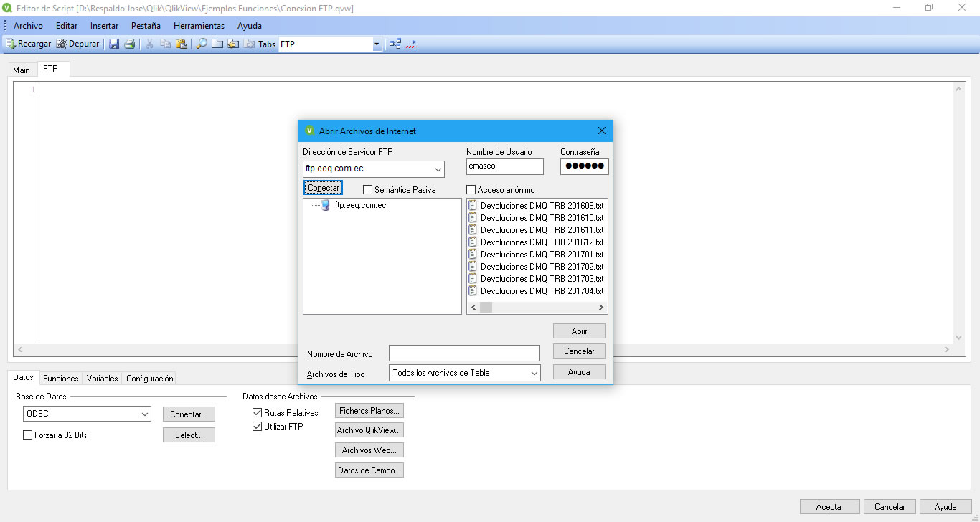Click Aceptar at the bottom of editor
The image size is (980, 522).
830,506
